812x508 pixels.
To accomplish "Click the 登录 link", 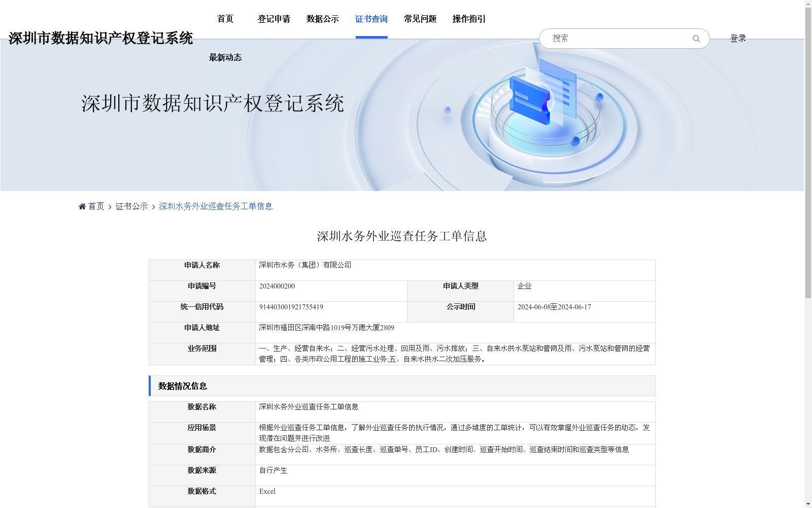I will [738, 38].
